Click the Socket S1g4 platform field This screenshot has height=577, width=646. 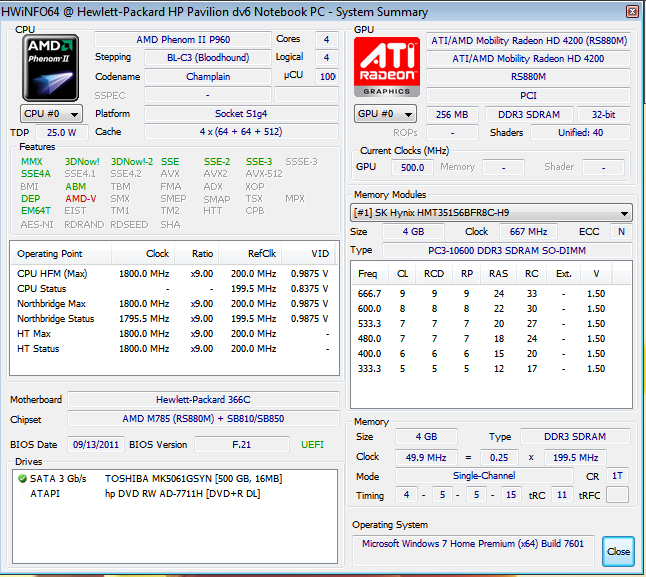coord(241,114)
